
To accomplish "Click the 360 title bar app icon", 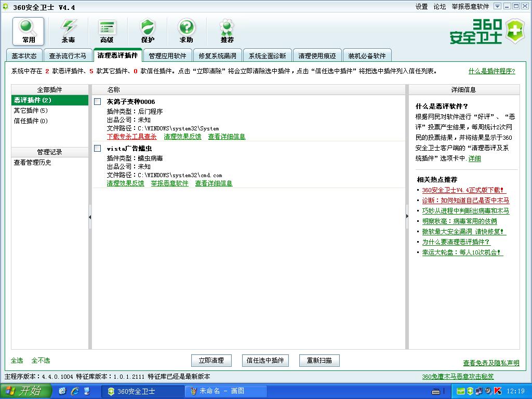I will [5, 7].
